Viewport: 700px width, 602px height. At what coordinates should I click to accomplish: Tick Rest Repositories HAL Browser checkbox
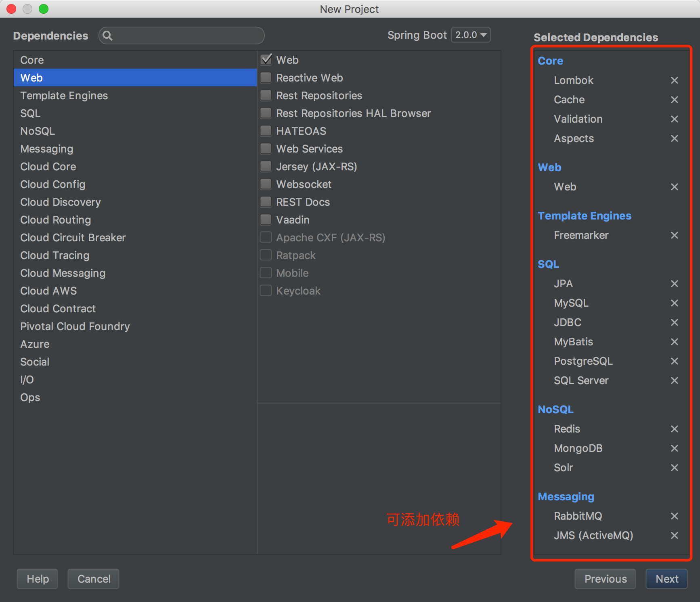(x=266, y=113)
